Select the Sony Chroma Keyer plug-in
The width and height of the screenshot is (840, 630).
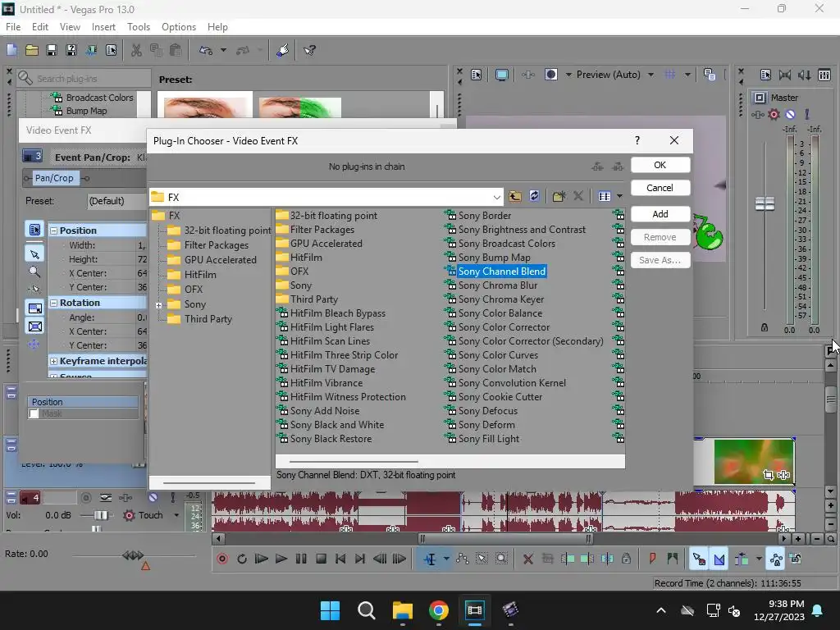pos(501,299)
